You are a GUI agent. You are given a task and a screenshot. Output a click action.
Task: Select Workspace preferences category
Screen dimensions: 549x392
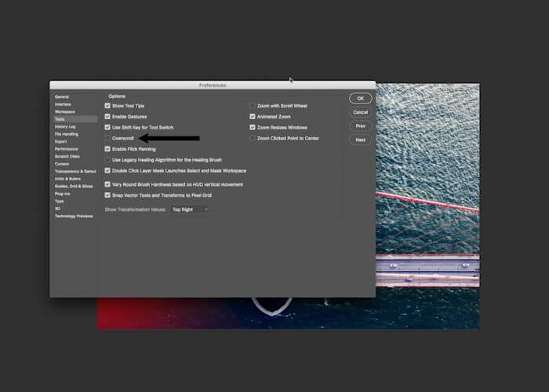pyautogui.click(x=65, y=112)
